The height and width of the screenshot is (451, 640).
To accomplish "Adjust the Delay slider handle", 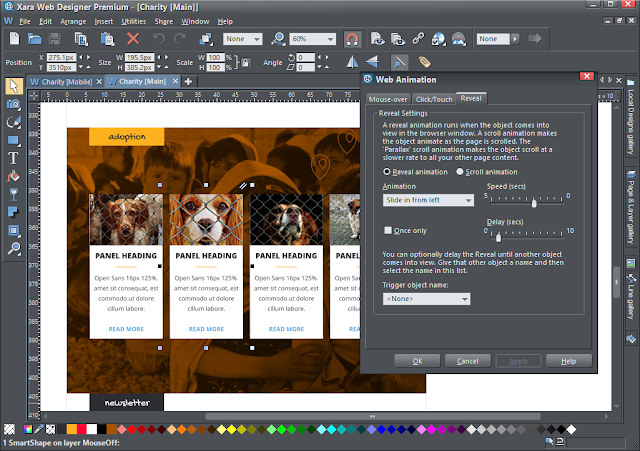I will click(498, 237).
